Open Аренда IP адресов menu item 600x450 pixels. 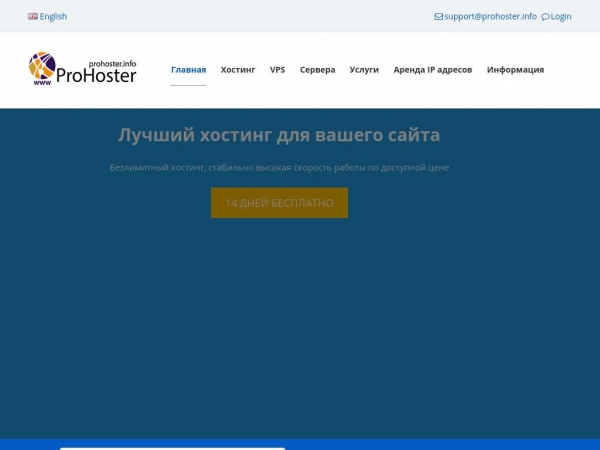tap(433, 70)
